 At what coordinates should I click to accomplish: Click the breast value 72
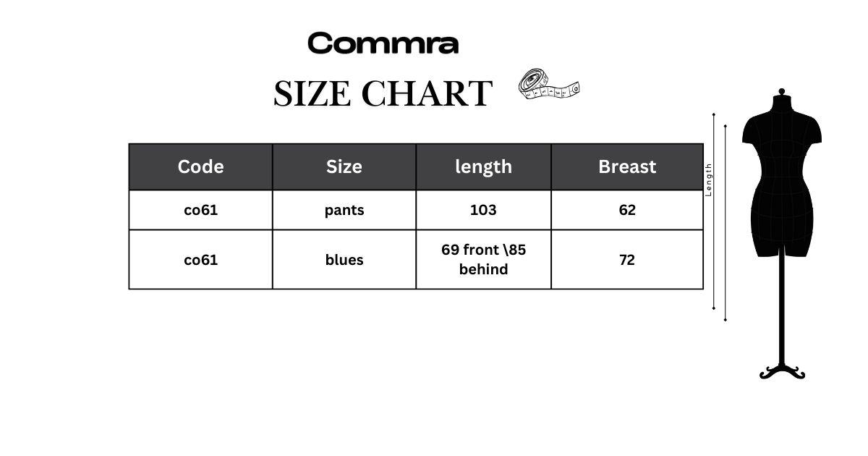tap(627, 259)
